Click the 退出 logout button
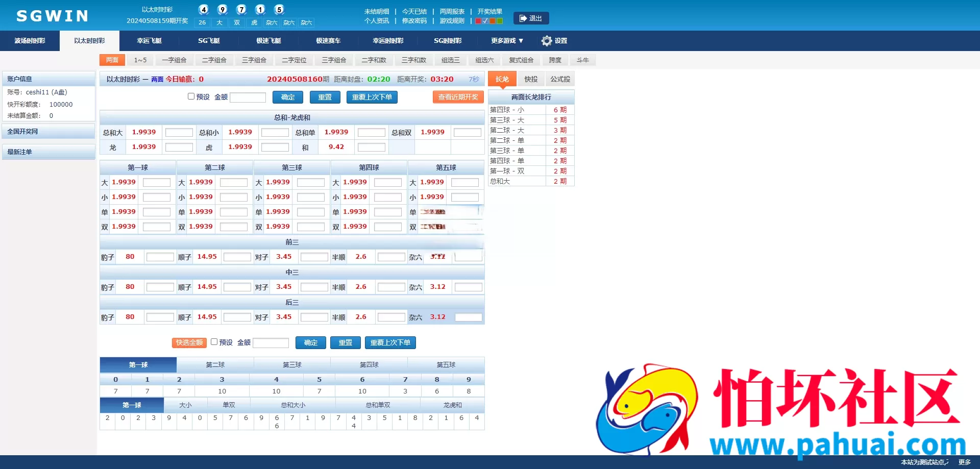The height and width of the screenshot is (469, 980). click(x=531, y=18)
